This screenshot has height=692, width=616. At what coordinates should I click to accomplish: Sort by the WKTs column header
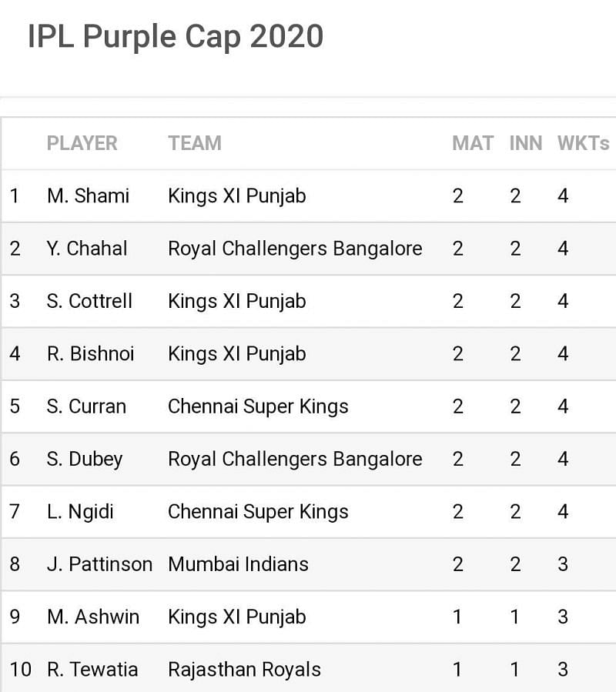tap(584, 143)
